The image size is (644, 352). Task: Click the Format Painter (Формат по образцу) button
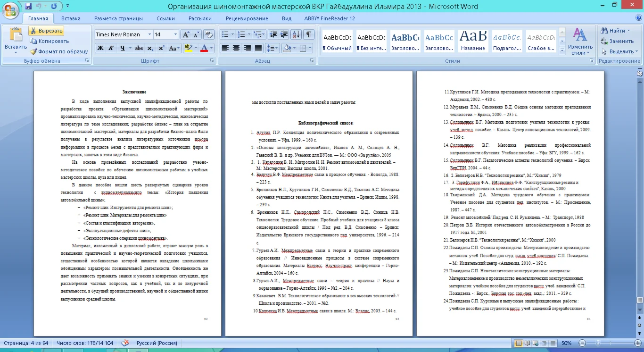[59, 51]
